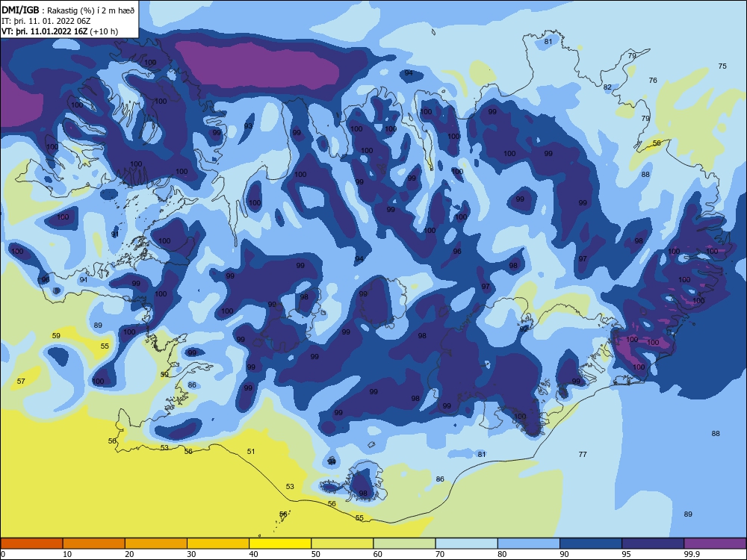Click the legend tick label "10"
747x560 pixels.
pyautogui.click(x=67, y=554)
